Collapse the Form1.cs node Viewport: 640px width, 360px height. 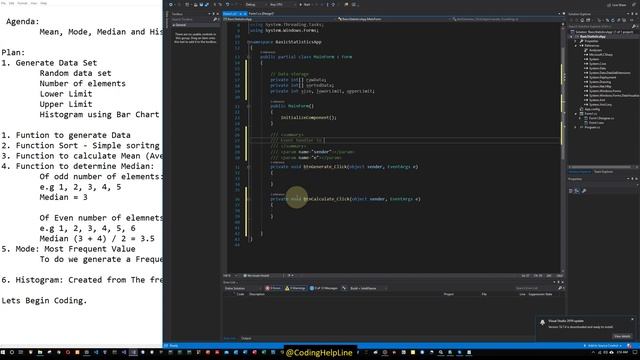pos(576,113)
